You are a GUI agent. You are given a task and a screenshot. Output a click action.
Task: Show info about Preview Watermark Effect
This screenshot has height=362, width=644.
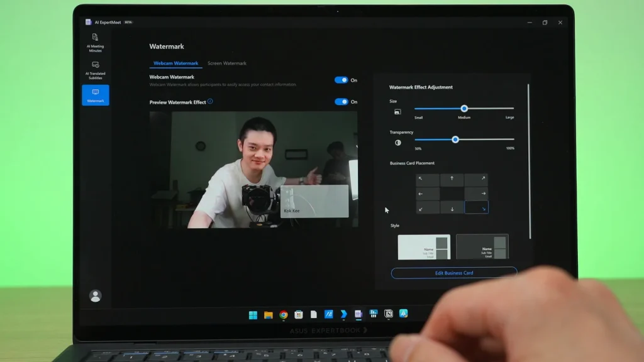click(210, 101)
